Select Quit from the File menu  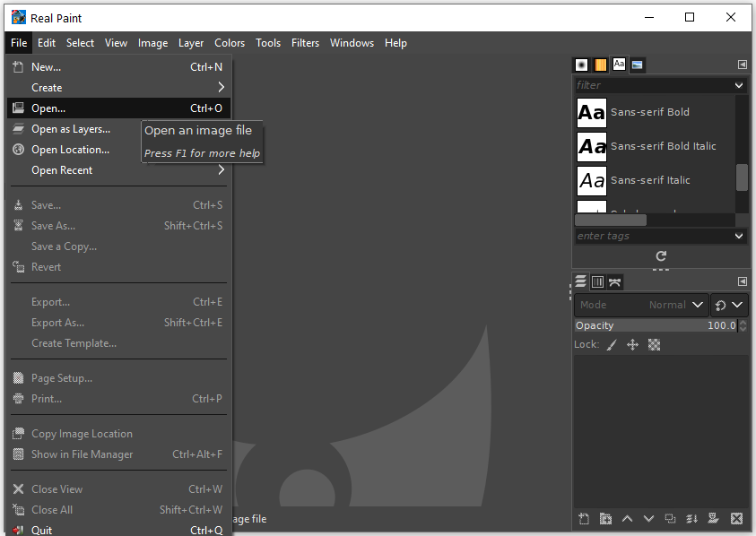(x=118, y=529)
